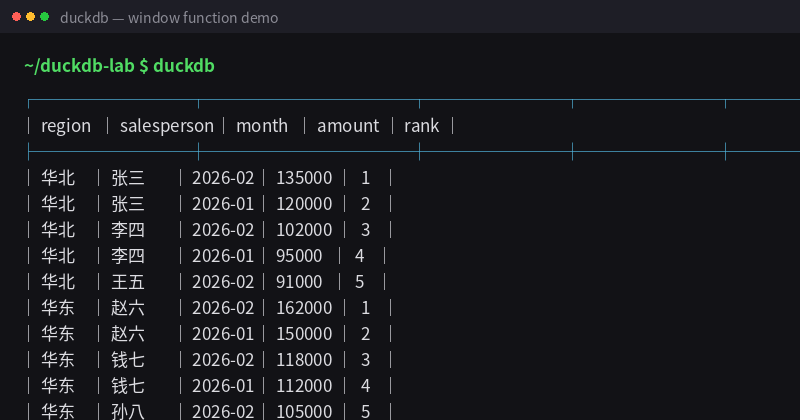Click the 'region' column header
The width and height of the screenshot is (800, 420).
coord(66,126)
